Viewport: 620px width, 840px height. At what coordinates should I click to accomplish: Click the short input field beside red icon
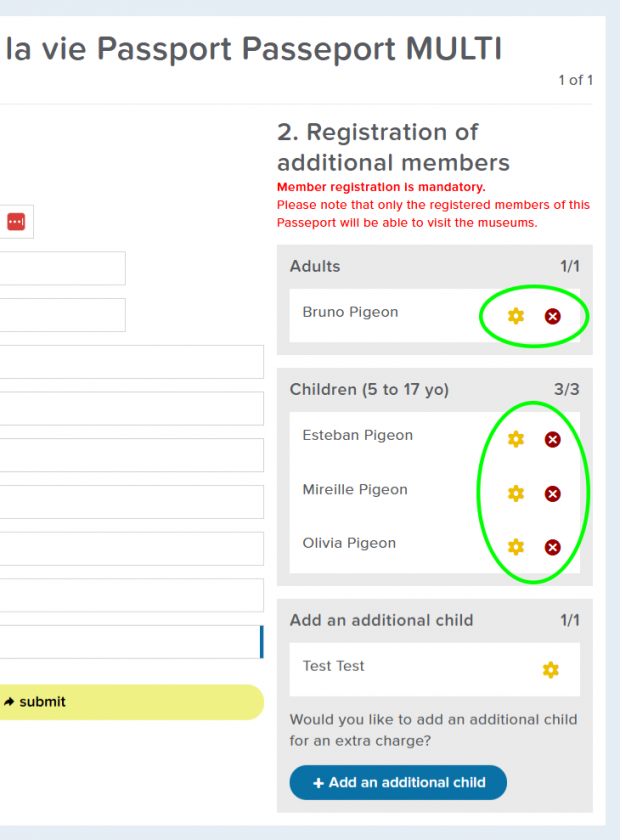tap(63, 268)
